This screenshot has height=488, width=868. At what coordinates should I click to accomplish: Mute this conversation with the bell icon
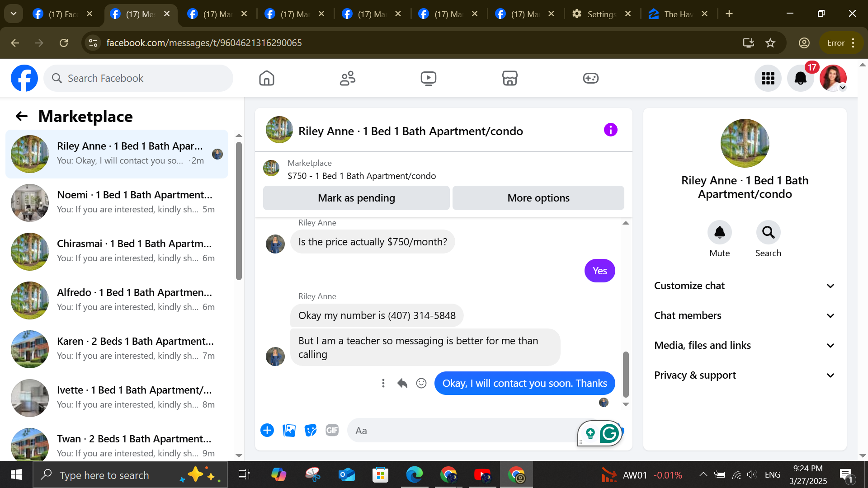point(719,232)
